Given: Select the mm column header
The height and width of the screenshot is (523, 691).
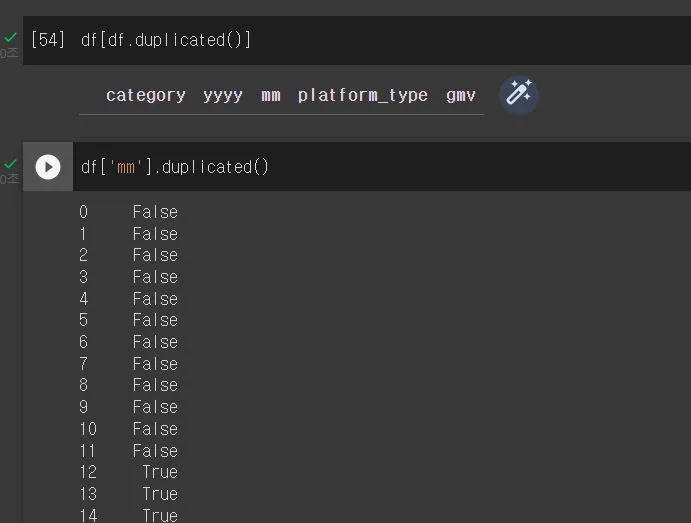Looking at the screenshot, I should click(271, 95).
